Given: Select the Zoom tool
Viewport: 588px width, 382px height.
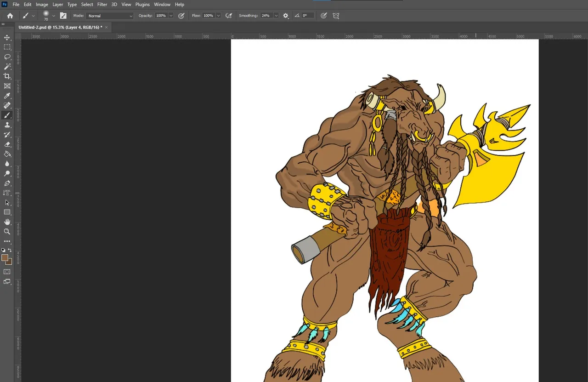Looking at the screenshot, I should [7, 232].
